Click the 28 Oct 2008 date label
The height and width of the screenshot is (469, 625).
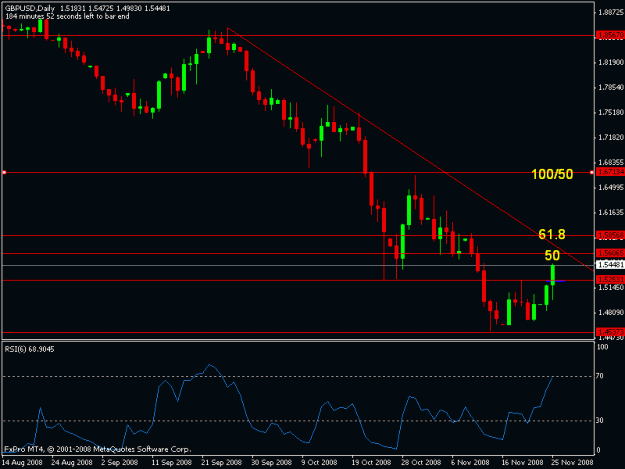pos(421,463)
